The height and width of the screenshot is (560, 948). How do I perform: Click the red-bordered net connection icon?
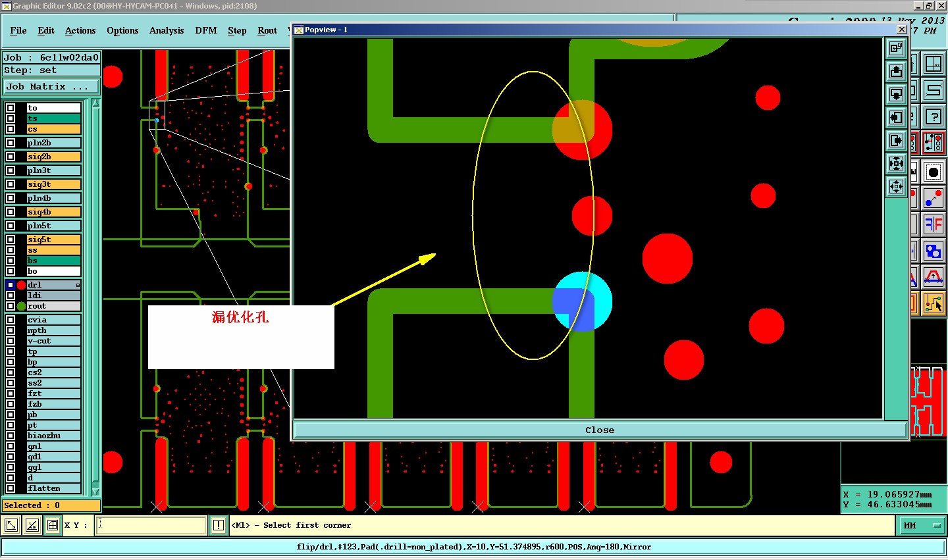pos(934,143)
